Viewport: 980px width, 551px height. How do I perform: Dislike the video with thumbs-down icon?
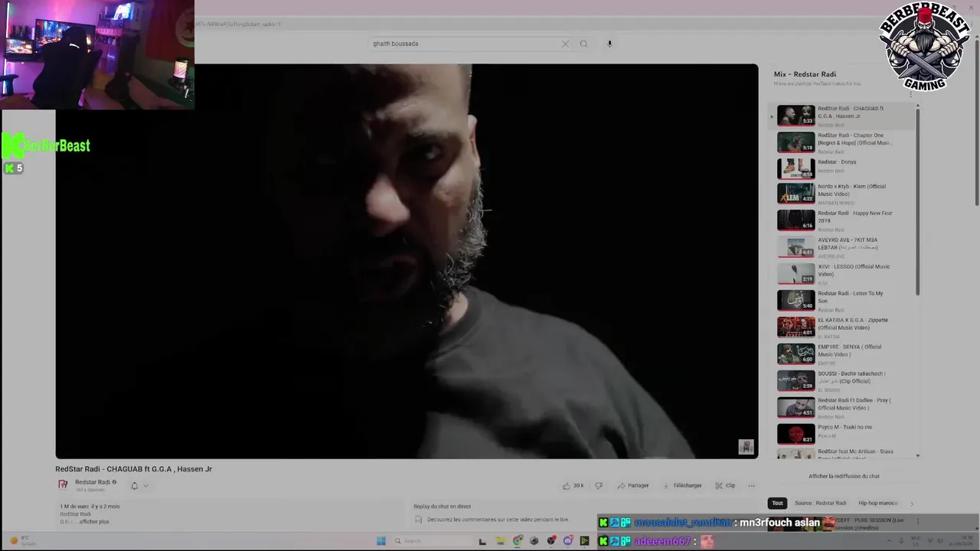599,485
